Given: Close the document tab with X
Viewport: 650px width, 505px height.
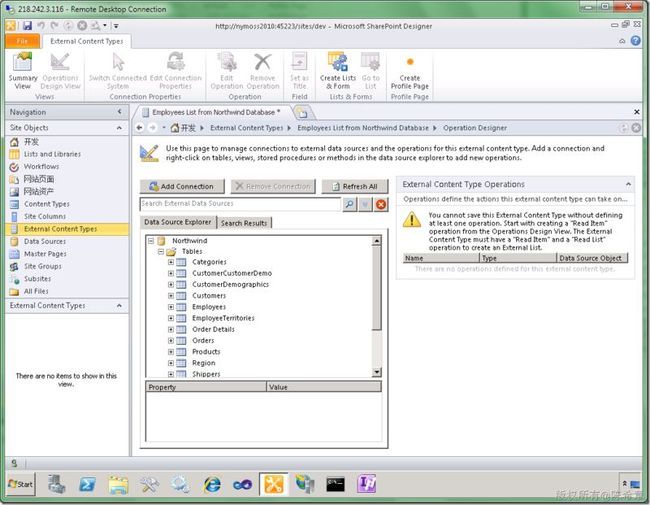Looking at the screenshot, I should [636, 112].
